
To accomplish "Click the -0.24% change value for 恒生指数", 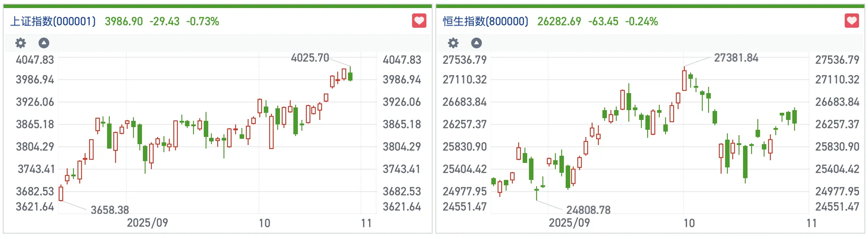I will 641,21.
